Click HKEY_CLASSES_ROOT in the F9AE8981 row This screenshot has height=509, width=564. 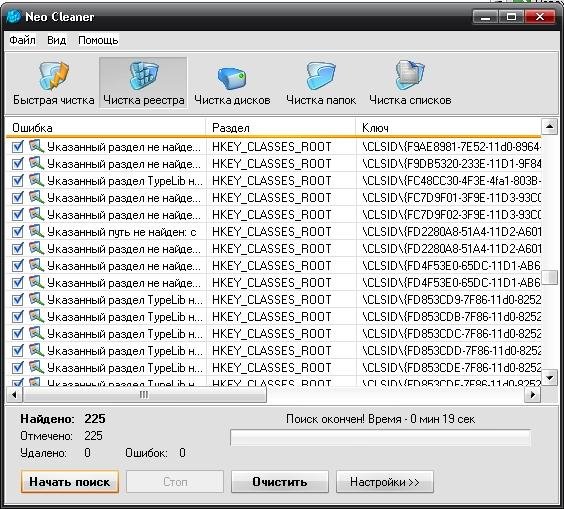(272, 147)
